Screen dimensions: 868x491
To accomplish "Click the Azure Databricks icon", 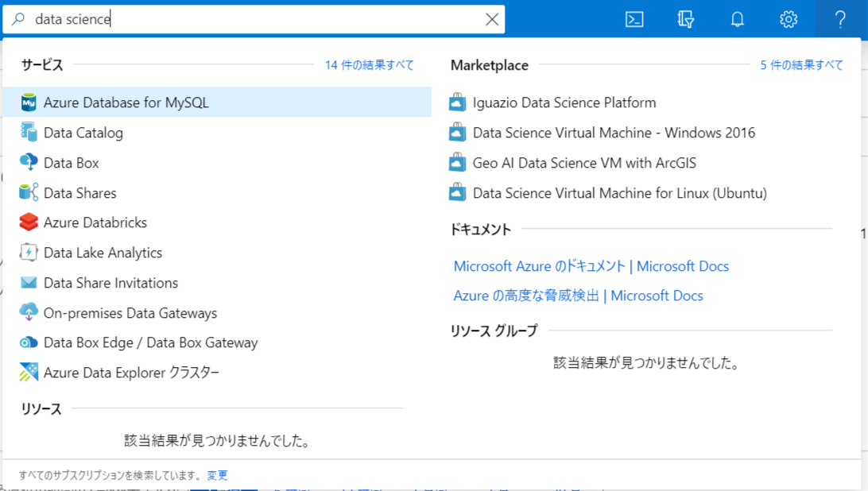I will pyautogui.click(x=29, y=222).
